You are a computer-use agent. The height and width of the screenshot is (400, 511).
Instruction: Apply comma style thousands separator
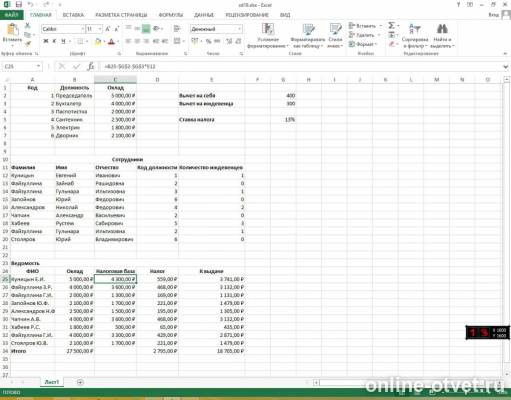(217, 41)
